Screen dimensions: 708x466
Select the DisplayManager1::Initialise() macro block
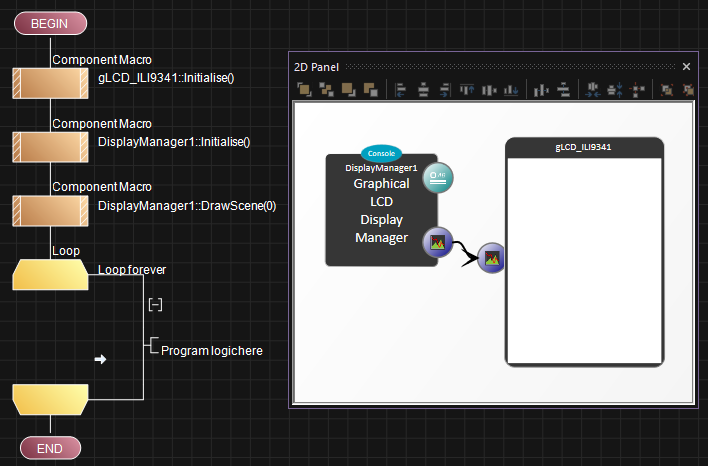coord(50,148)
